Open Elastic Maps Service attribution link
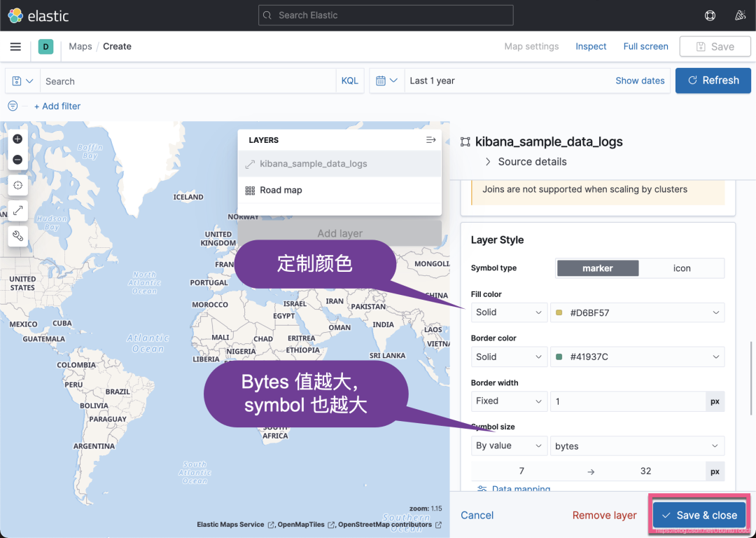The width and height of the screenshot is (756, 538). 235,525
